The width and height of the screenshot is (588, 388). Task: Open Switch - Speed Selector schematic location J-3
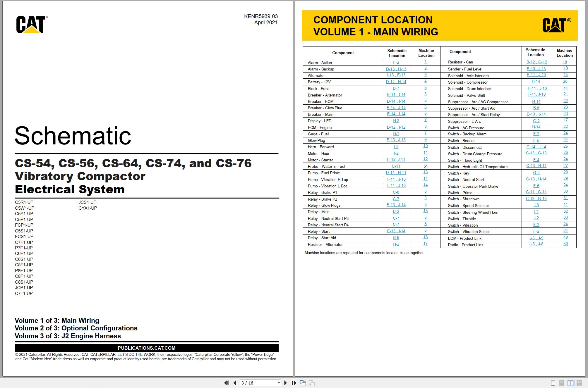(536, 205)
